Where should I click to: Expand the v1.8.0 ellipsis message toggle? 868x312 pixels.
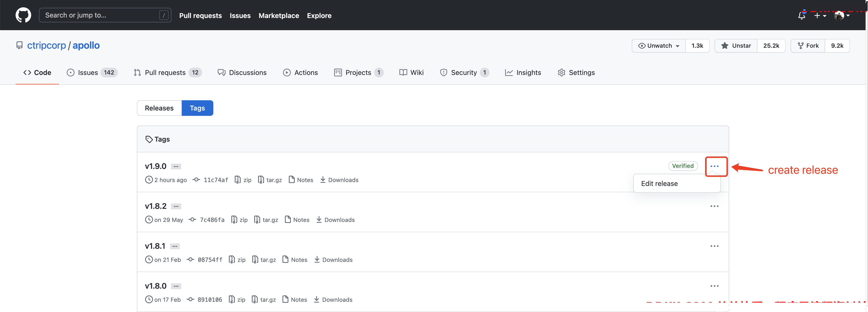(x=176, y=286)
